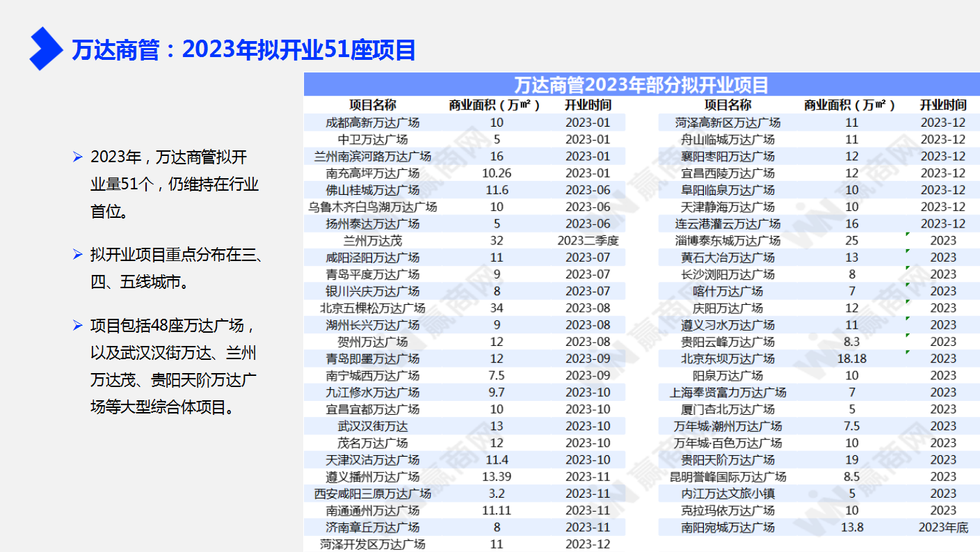Select cell 济南章丘万达广场
Viewport: 980px width, 552px height.
pos(373,528)
